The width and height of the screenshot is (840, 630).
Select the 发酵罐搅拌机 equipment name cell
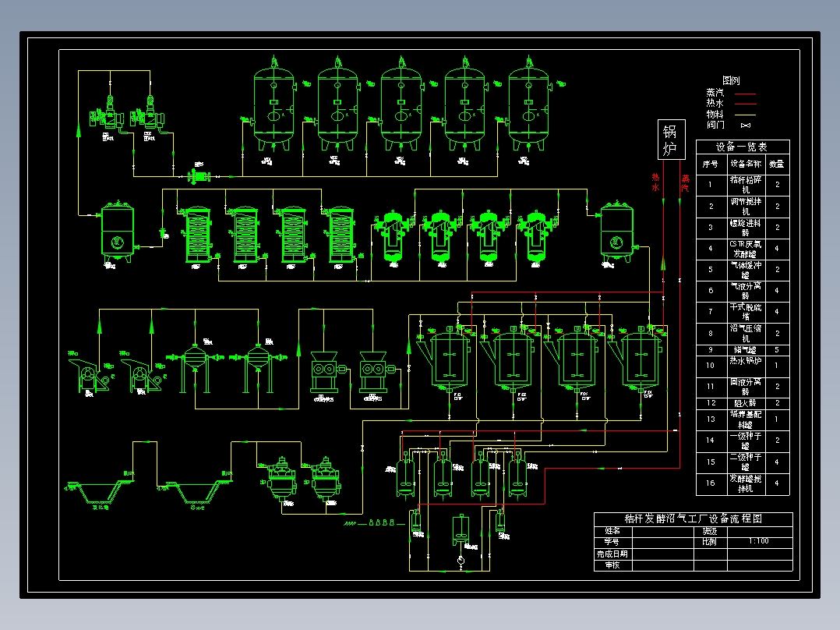point(746,483)
